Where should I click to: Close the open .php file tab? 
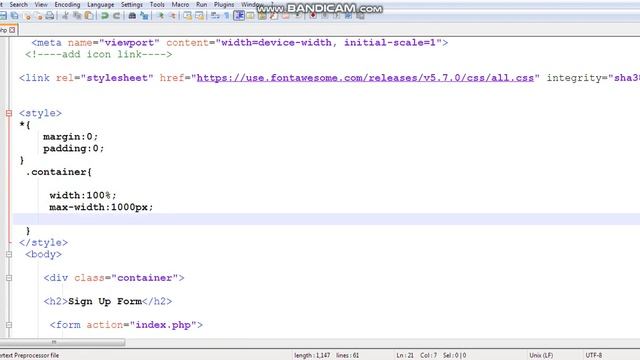[x=12, y=30]
